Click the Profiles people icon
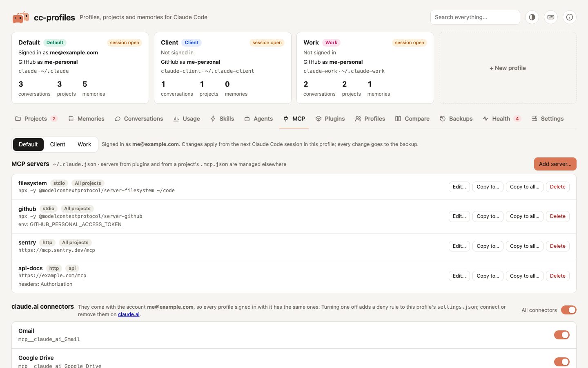Viewport: 588px width, 368px height. 358,119
